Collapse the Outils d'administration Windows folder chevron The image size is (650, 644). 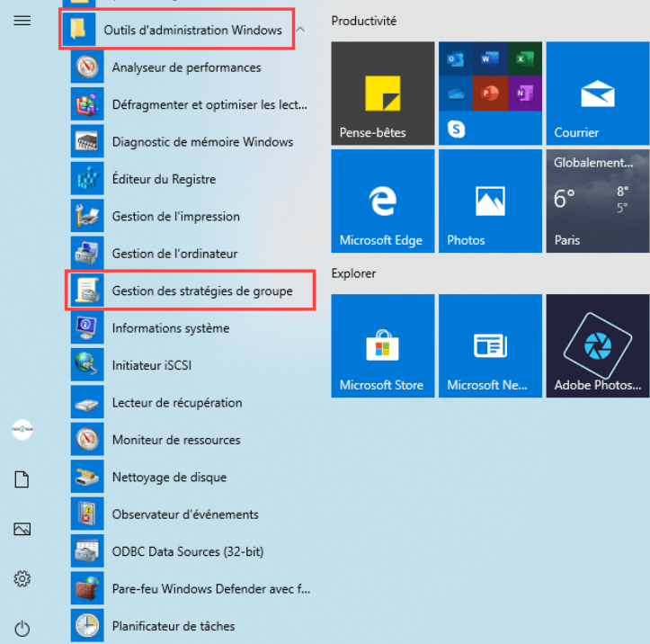300,30
